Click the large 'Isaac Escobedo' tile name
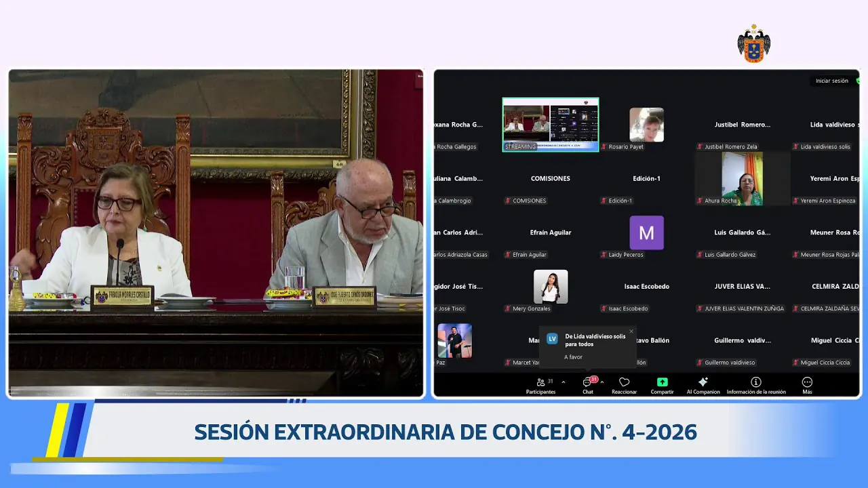Viewport: 868px width, 488px height. pos(646,287)
